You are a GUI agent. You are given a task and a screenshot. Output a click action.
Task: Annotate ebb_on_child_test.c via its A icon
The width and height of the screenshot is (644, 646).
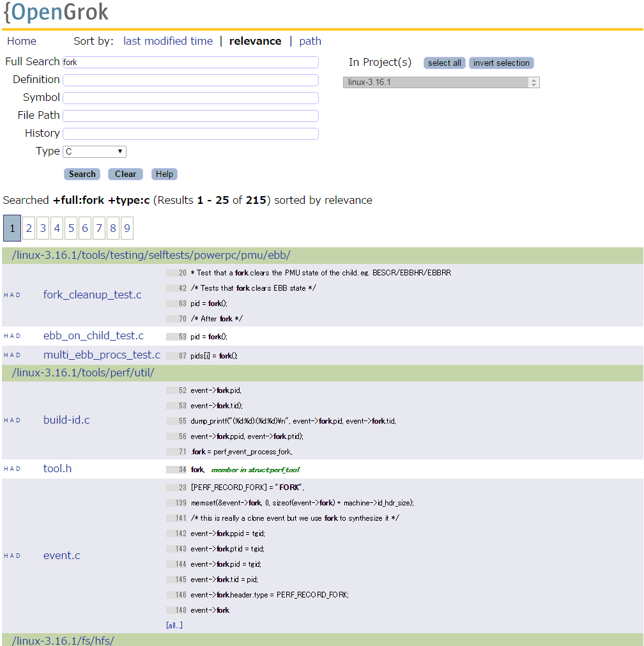point(11,335)
